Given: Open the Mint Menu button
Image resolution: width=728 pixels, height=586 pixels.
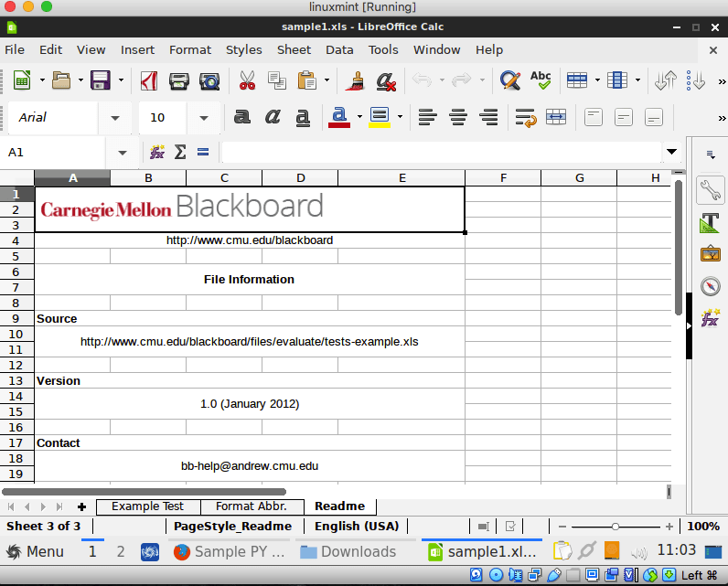Looking at the screenshot, I should tap(35, 551).
